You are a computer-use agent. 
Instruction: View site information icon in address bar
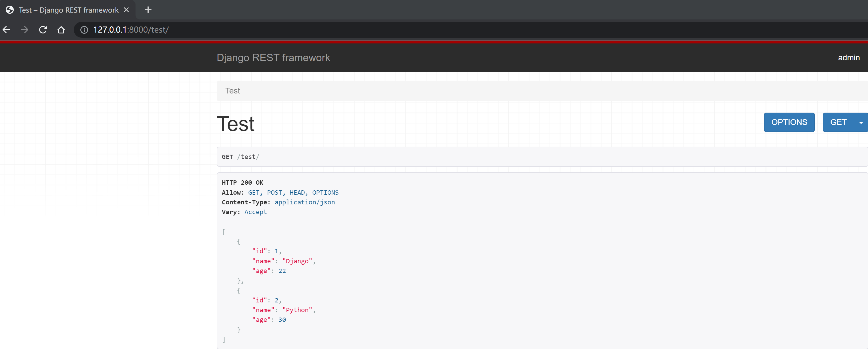pyautogui.click(x=84, y=30)
